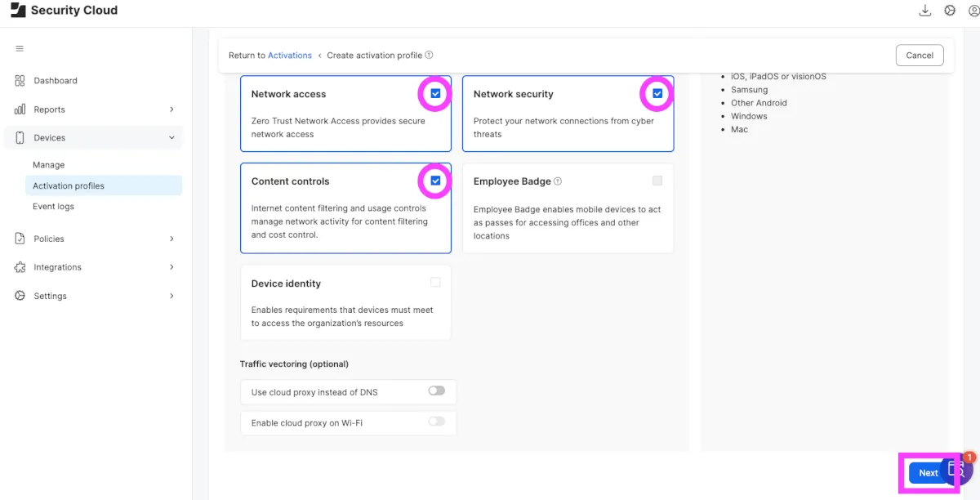Open the chat support widget icon
This screenshot has height=500, width=980.
(x=958, y=470)
